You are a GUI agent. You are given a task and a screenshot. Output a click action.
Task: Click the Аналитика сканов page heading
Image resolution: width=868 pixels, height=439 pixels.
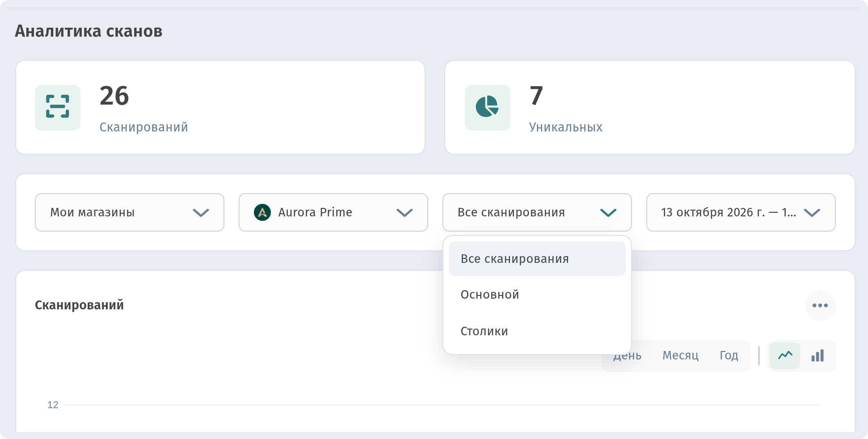click(x=88, y=31)
